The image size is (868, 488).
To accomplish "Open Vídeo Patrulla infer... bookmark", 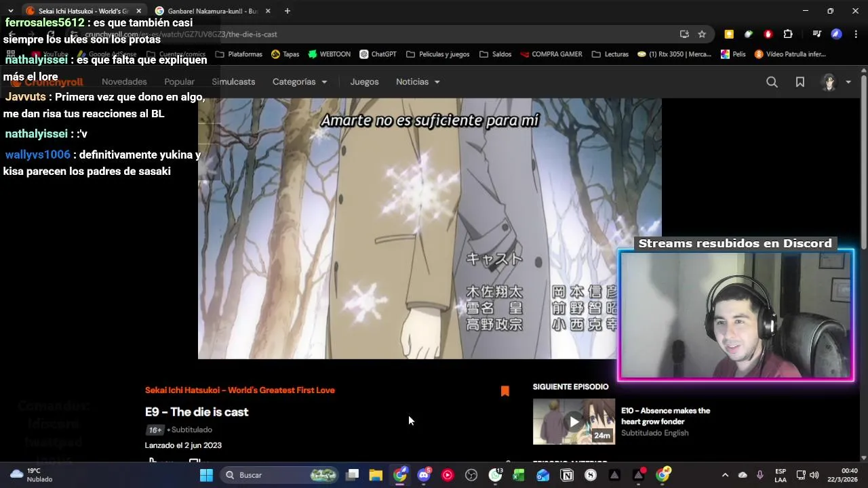I will [x=790, y=54].
